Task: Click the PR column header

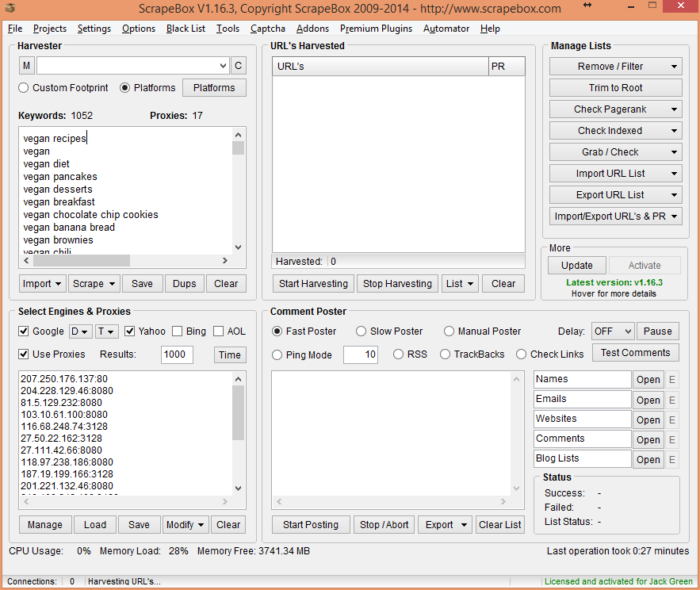Action: pyautogui.click(x=507, y=67)
